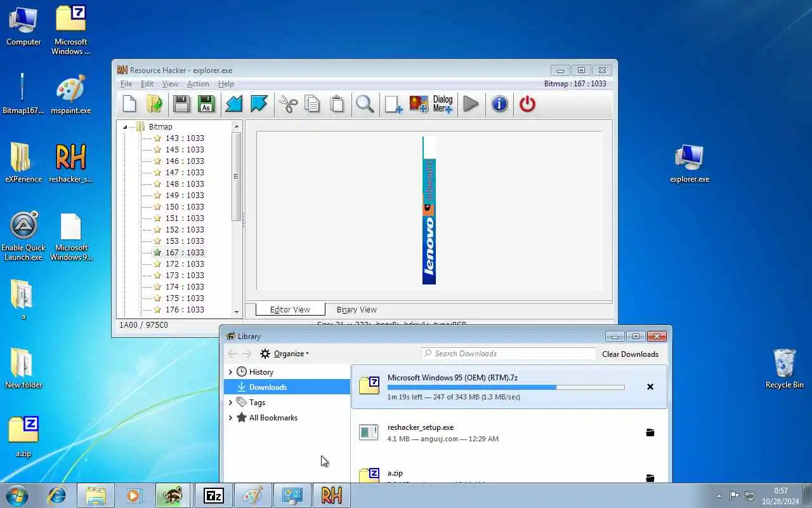Click the Windows Start button

pos(17,495)
